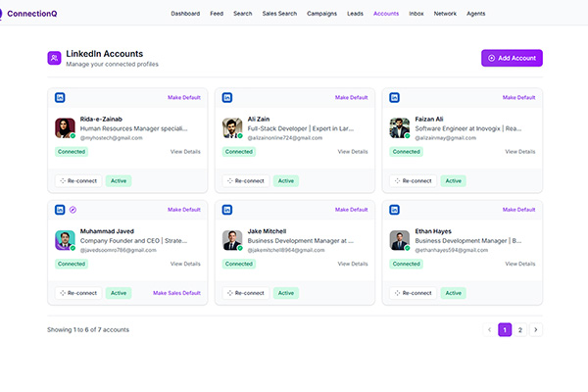The width and height of the screenshot is (588, 392).
Task: Re-connect Ali Zain's account
Action: click(246, 180)
